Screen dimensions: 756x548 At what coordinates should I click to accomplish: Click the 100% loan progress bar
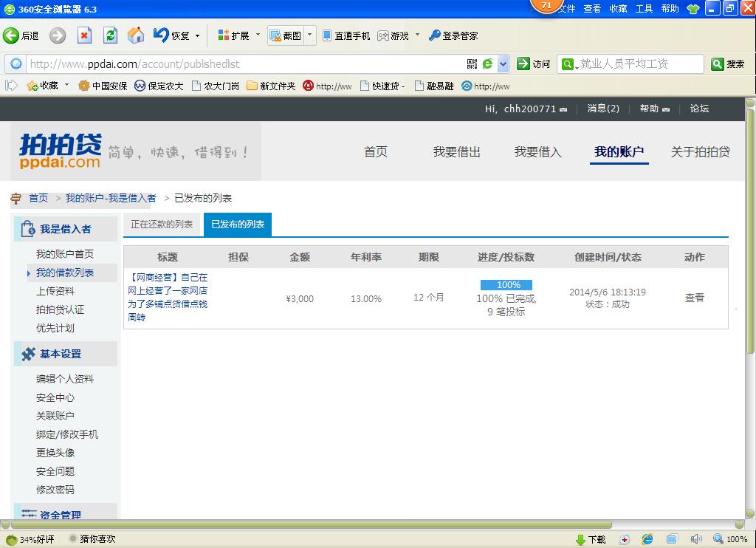[506, 285]
